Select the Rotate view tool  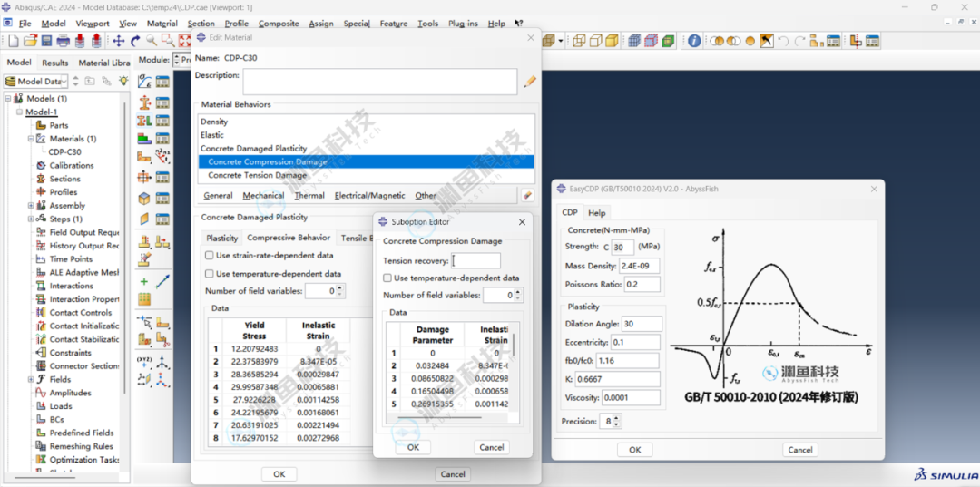(135, 41)
